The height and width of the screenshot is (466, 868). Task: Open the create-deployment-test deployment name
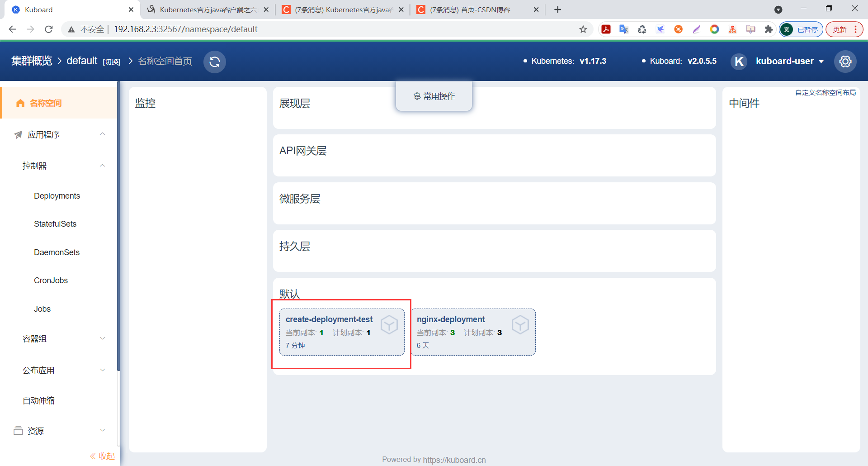point(329,319)
